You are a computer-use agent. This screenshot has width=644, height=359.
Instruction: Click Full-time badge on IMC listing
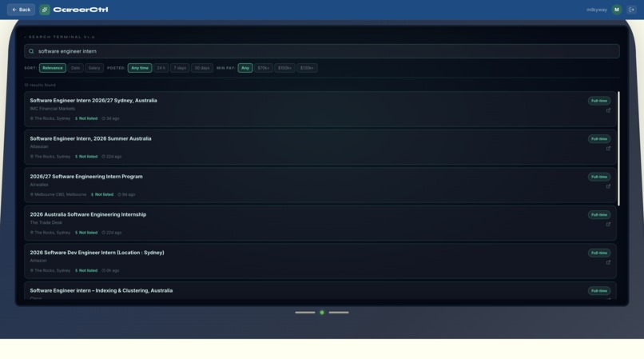click(598, 101)
